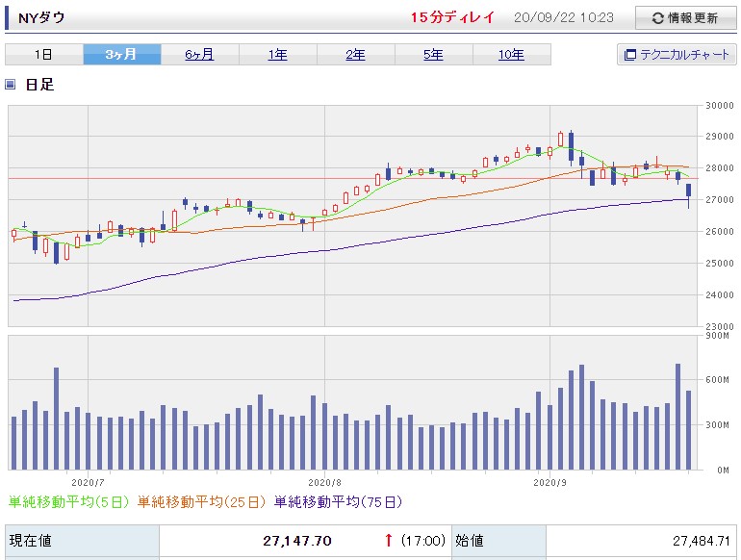The image size is (741, 560).
Task: Click the refresh arrows icon in 情報更新
Action: click(657, 18)
